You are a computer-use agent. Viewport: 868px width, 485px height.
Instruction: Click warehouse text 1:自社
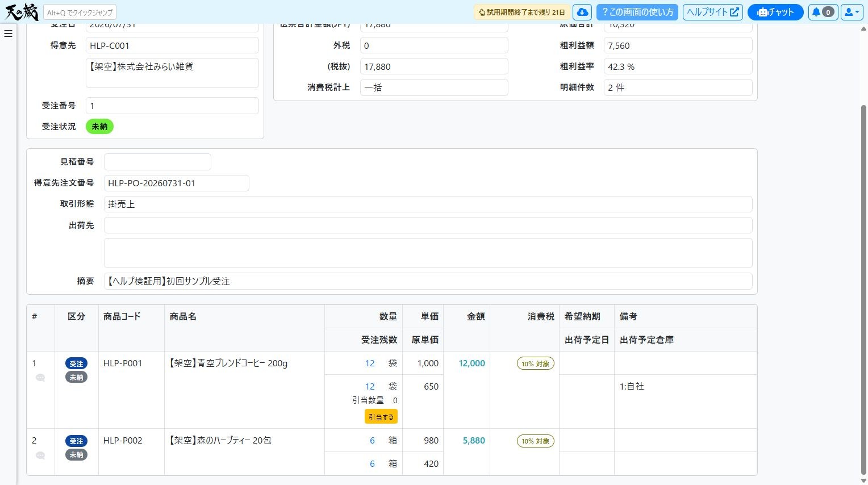coord(632,386)
